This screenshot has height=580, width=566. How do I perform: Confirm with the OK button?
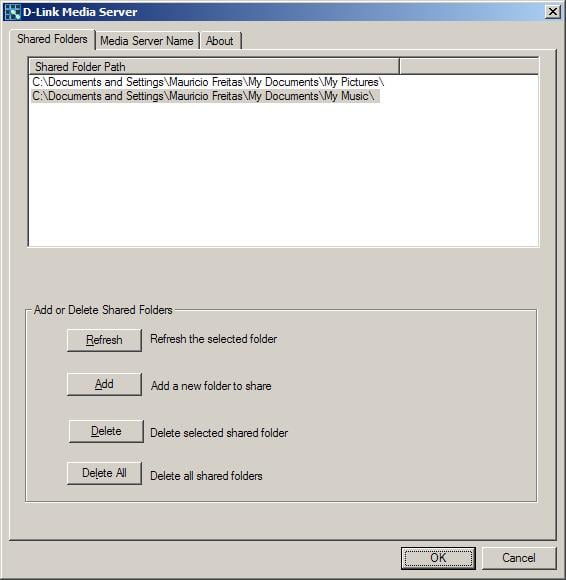(x=438, y=558)
